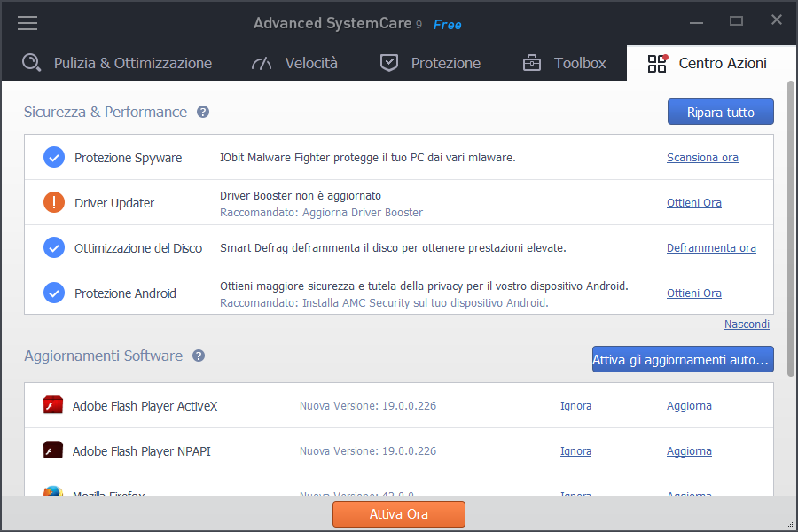Click the Centro Azioni grid icon
Screen dimensions: 798x532
657,63
